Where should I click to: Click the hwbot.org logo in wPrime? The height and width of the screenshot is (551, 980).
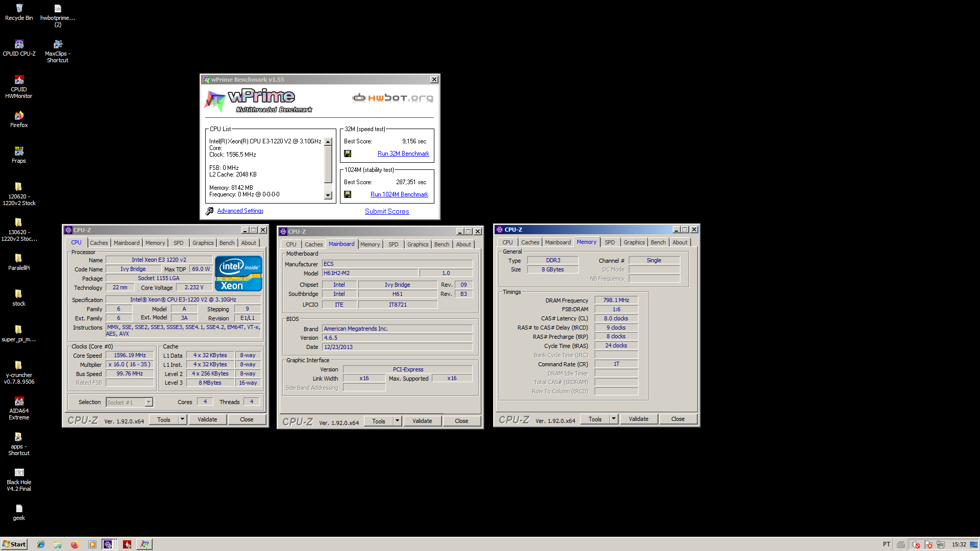click(393, 98)
